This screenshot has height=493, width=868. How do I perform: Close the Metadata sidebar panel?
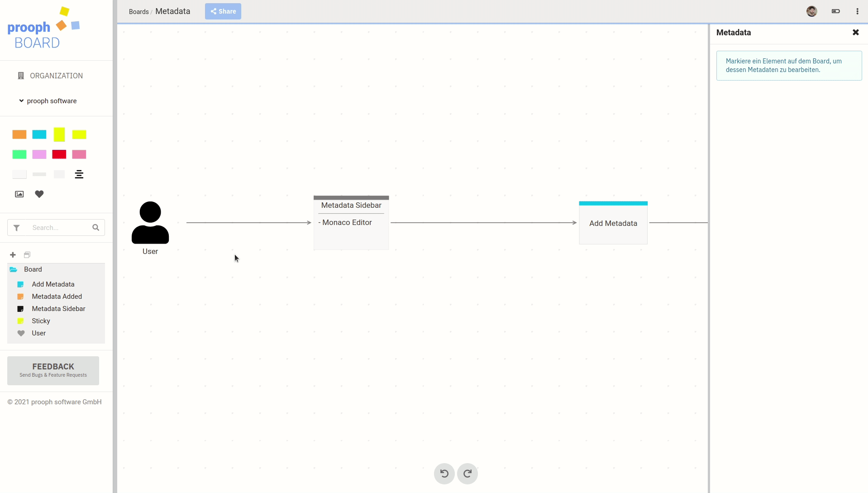pyautogui.click(x=856, y=32)
